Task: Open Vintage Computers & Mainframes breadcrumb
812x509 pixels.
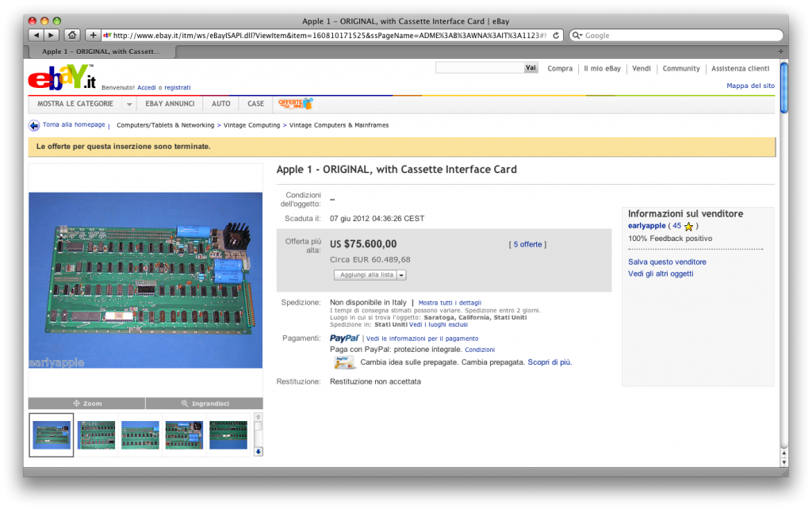Action: tap(339, 125)
